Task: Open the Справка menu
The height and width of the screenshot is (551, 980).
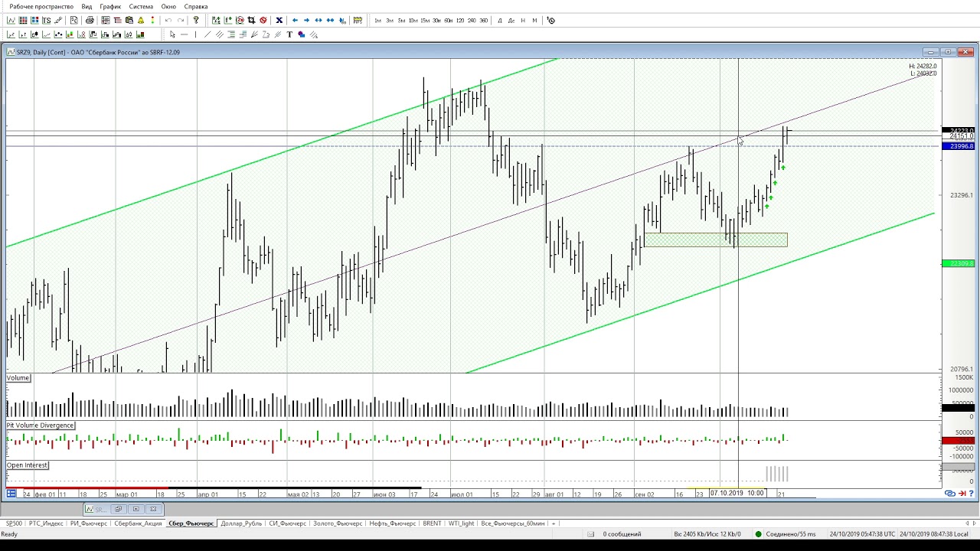Action: pos(196,6)
